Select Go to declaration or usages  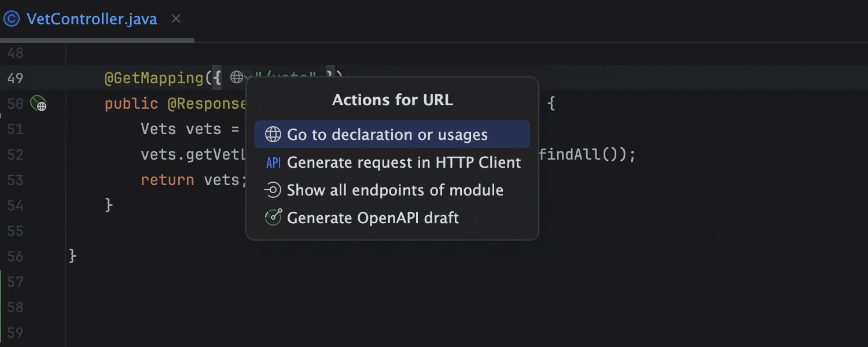[x=387, y=134]
